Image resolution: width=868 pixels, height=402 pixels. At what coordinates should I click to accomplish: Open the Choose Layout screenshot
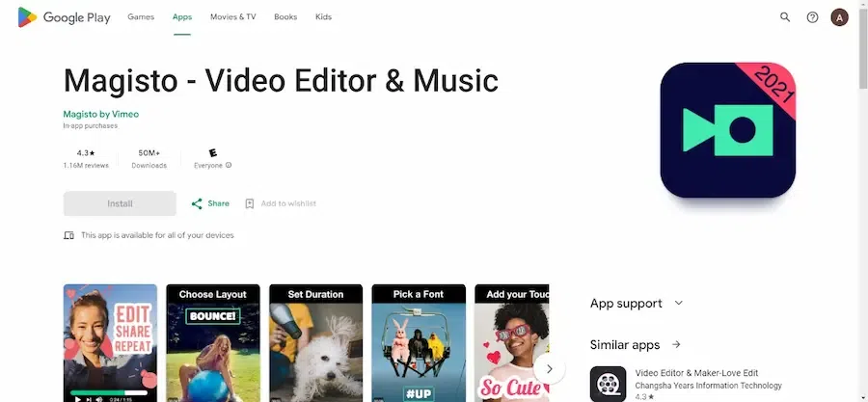click(213, 343)
